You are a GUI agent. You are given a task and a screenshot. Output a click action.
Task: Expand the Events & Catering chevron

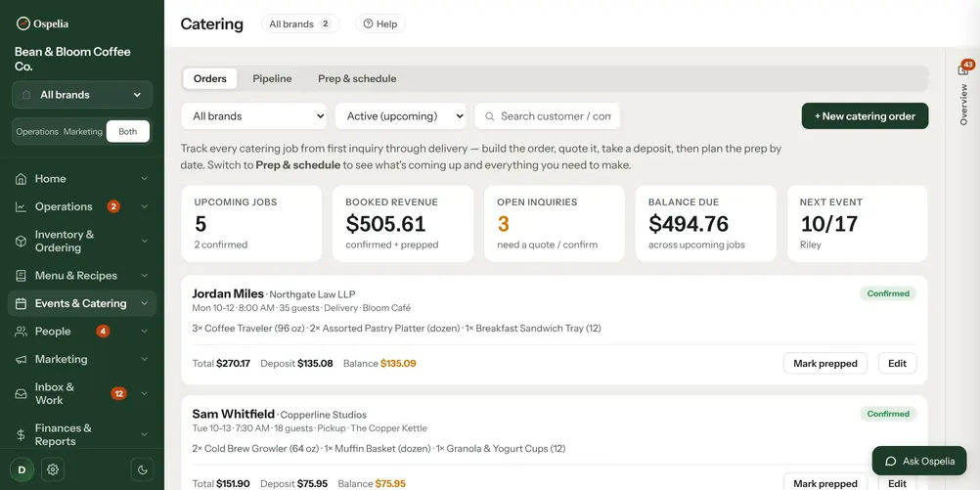point(145,304)
